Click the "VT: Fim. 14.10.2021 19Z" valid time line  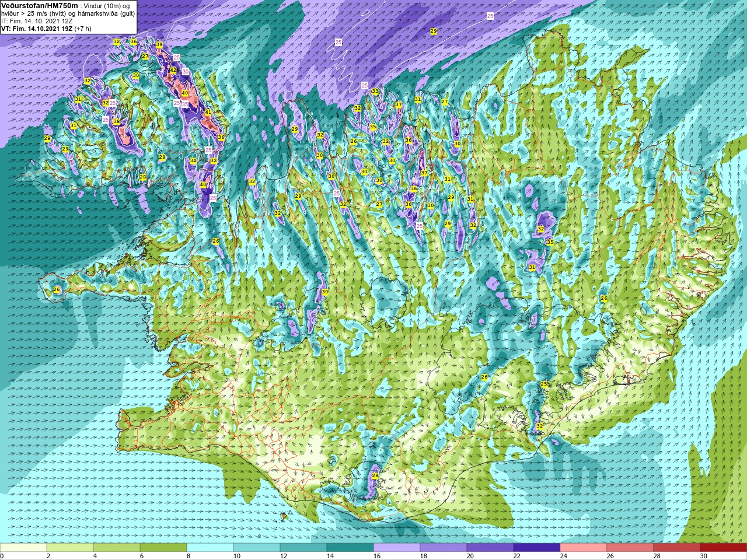37,29
